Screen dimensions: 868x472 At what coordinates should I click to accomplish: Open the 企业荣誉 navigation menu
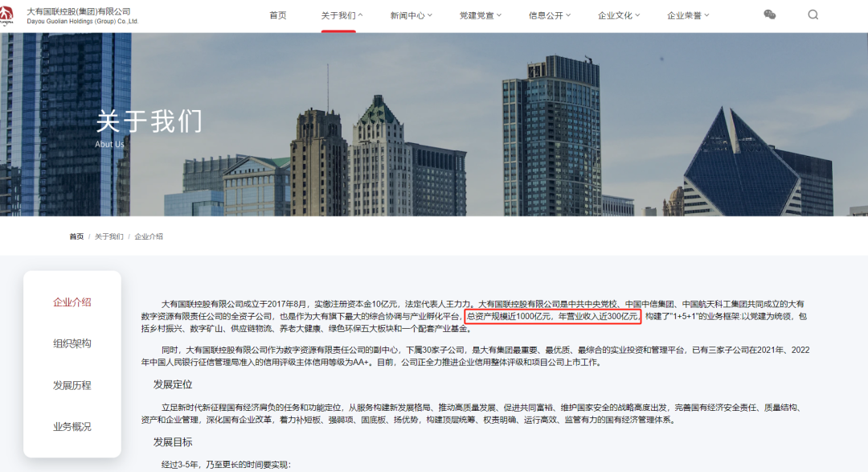click(x=684, y=15)
